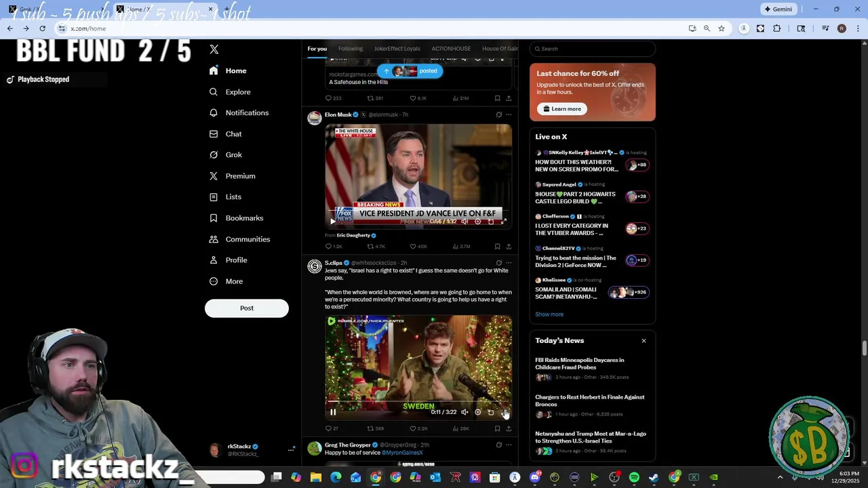The height and width of the screenshot is (488, 868).
Task: Bookmark this page with Chrome star
Action: coord(722,28)
